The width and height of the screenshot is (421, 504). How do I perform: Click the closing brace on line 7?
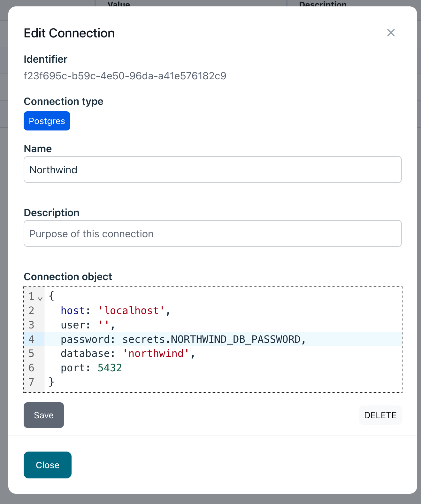51,382
